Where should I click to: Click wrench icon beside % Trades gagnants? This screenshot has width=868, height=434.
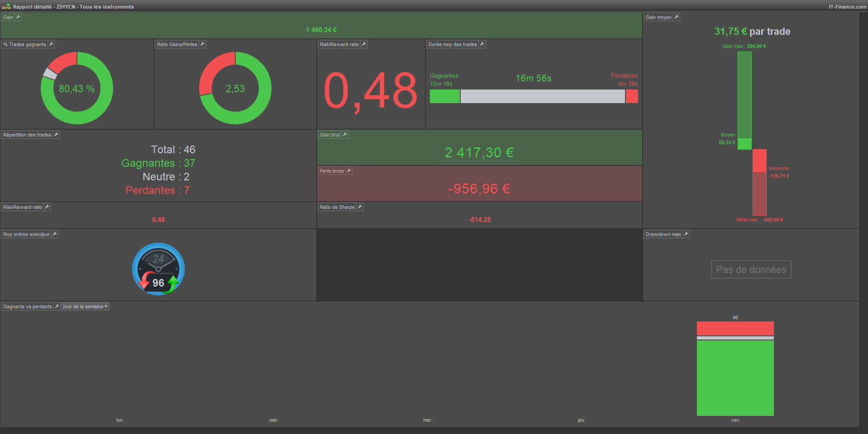pos(51,44)
